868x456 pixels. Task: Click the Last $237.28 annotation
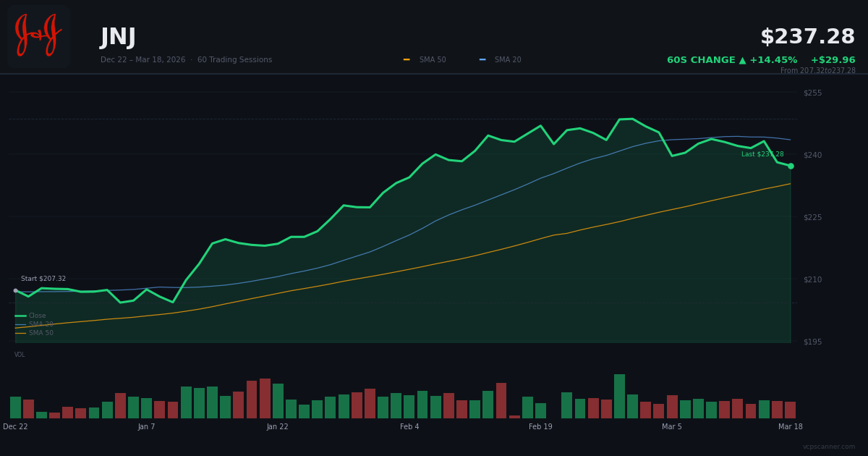click(762, 154)
